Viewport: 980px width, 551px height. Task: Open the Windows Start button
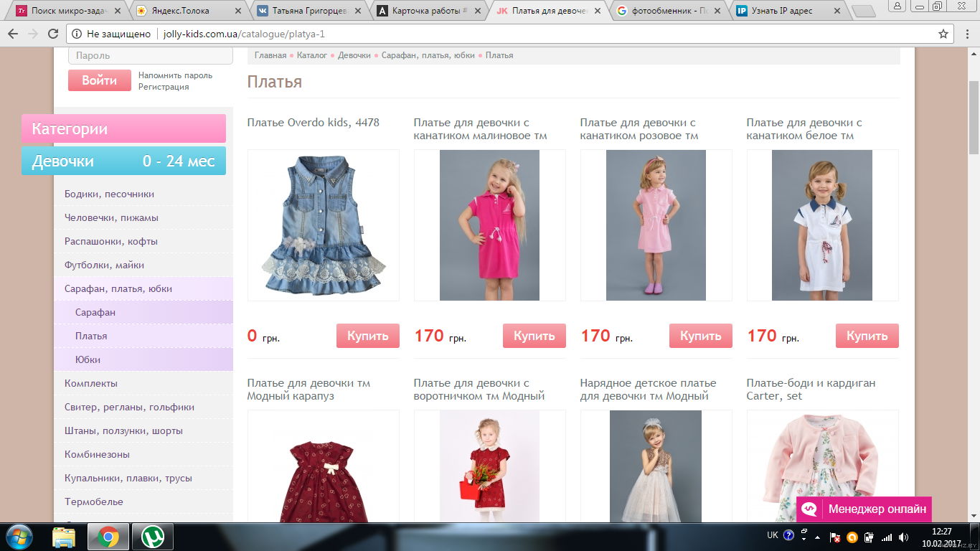19,537
